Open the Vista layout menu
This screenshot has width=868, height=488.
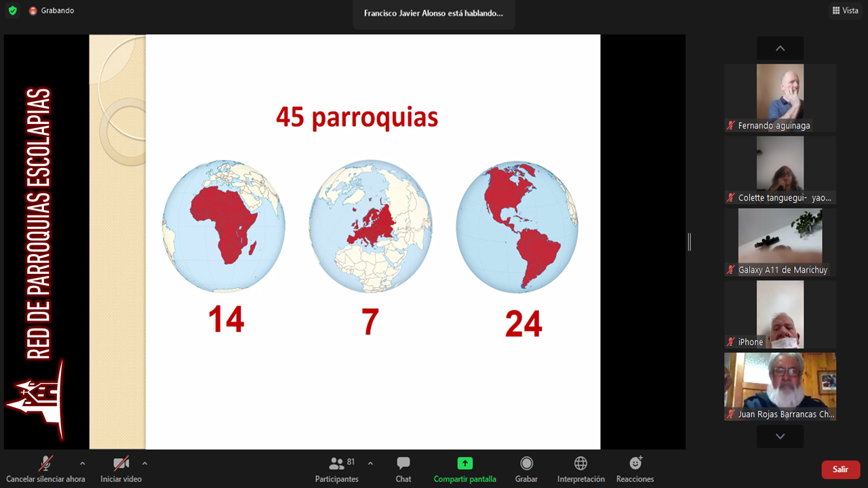[x=845, y=11]
